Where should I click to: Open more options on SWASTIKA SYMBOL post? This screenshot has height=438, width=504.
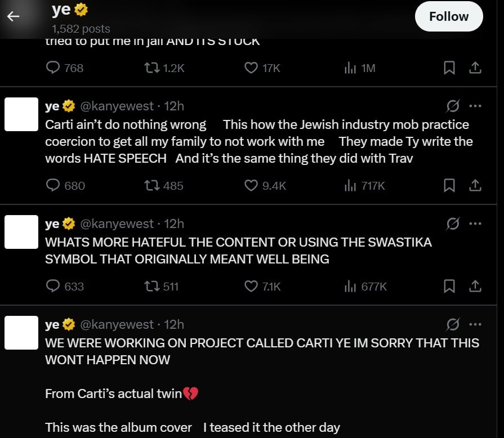(x=475, y=224)
